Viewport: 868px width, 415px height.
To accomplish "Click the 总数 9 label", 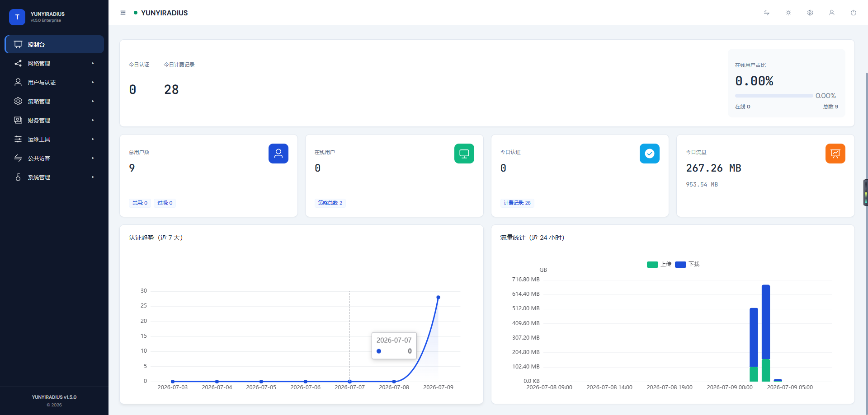I will click(x=830, y=107).
